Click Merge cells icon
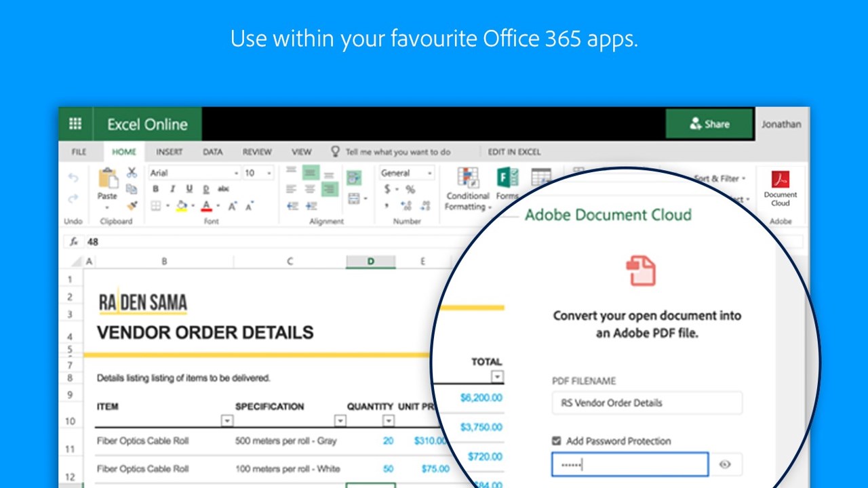 pyautogui.click(x=354, y=199)
